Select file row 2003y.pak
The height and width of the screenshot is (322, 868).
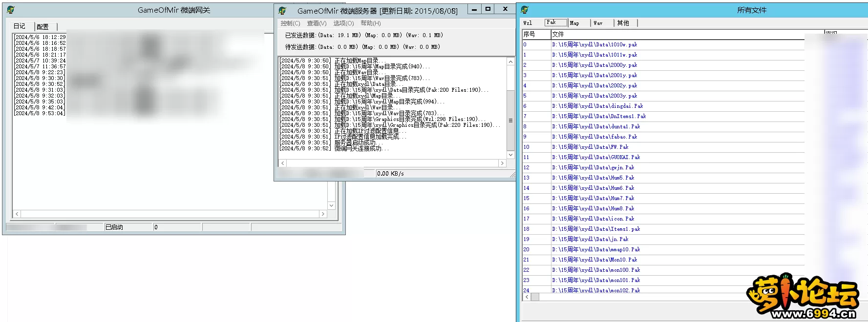[663, 96]
